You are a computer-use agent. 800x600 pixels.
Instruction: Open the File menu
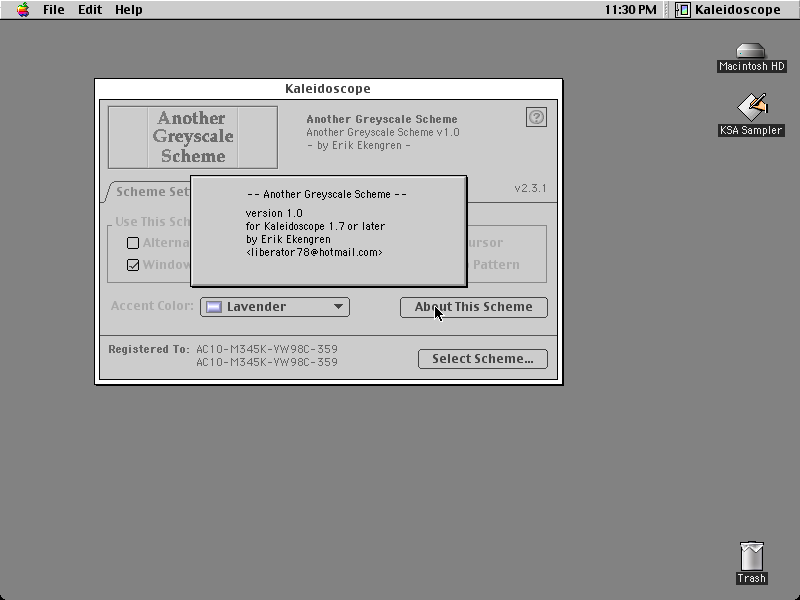[x=54, y=10]
